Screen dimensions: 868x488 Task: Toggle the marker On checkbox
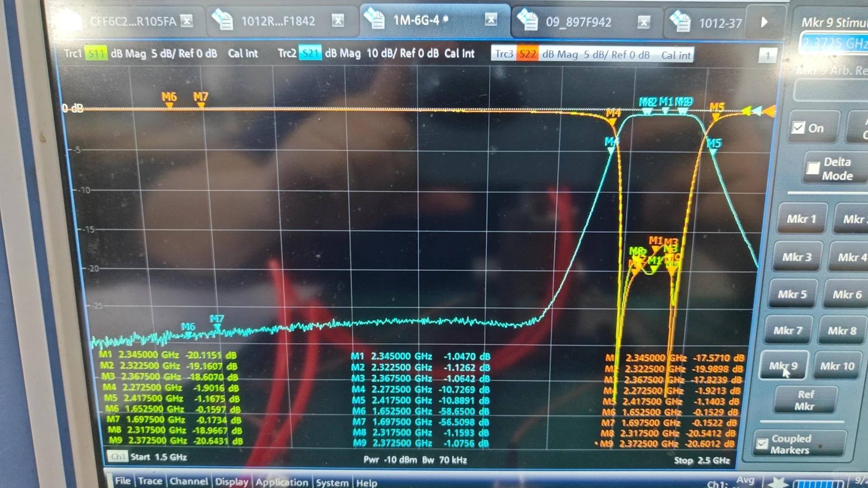[798, 128]
